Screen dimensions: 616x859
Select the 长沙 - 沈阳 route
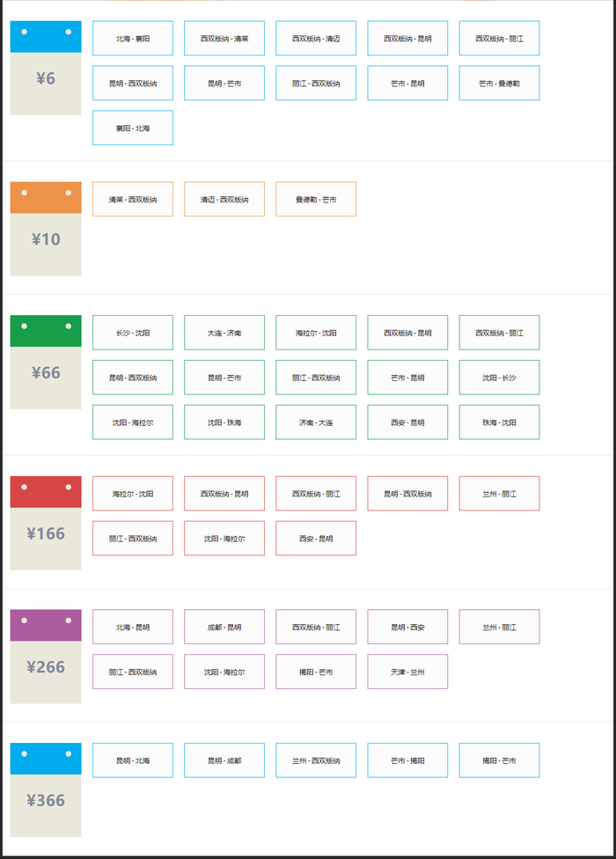[133, 334]
